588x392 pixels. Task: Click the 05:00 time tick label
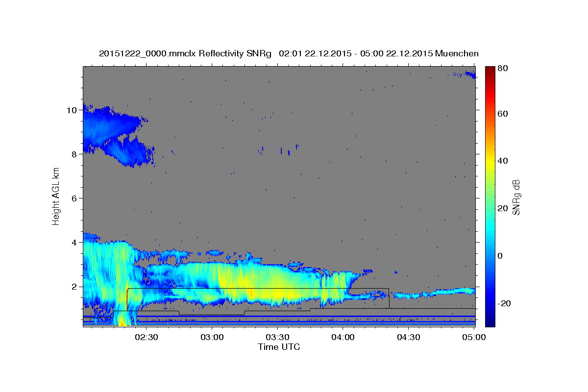pyautogui.click(x=474, y=337)
